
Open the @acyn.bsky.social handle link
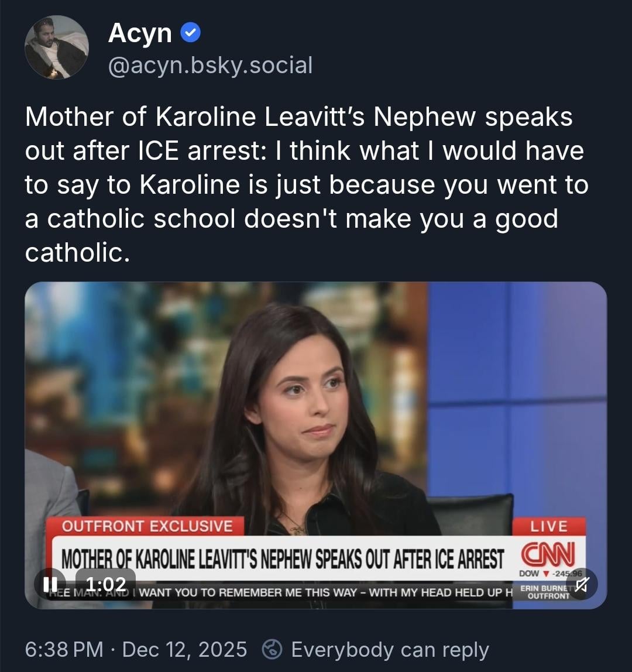210,65
